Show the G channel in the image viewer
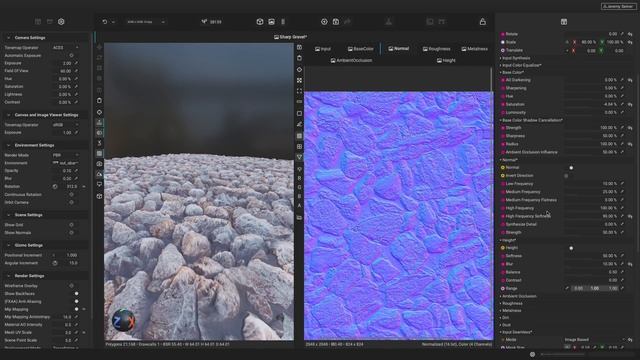 point(299,187)
